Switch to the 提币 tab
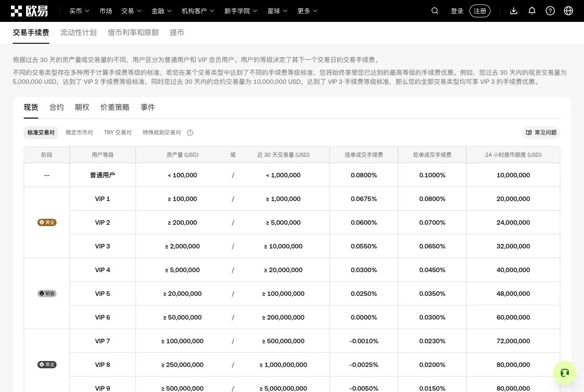584x392 pixels. coord(177,32)
